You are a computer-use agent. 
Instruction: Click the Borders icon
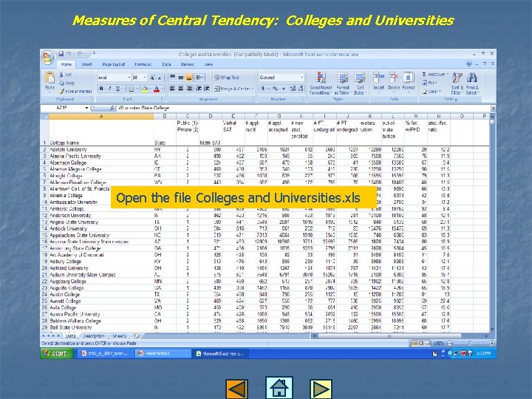coord(132,89)
